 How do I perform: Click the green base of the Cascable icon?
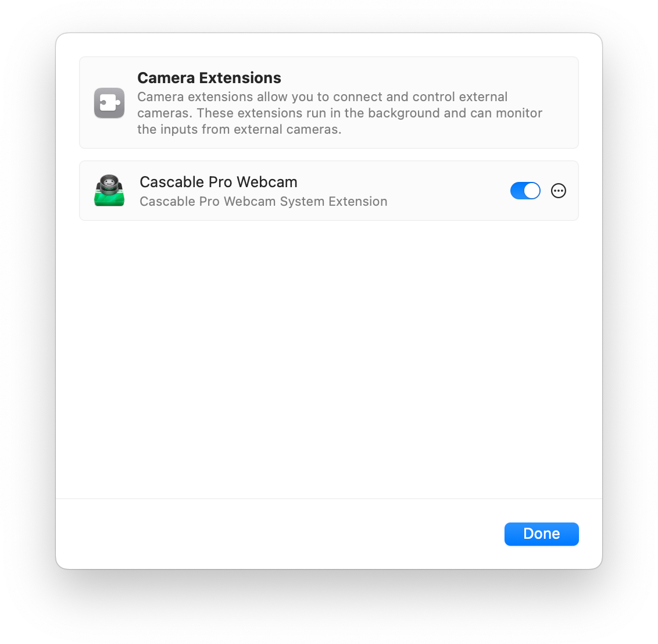coord(109,199)
